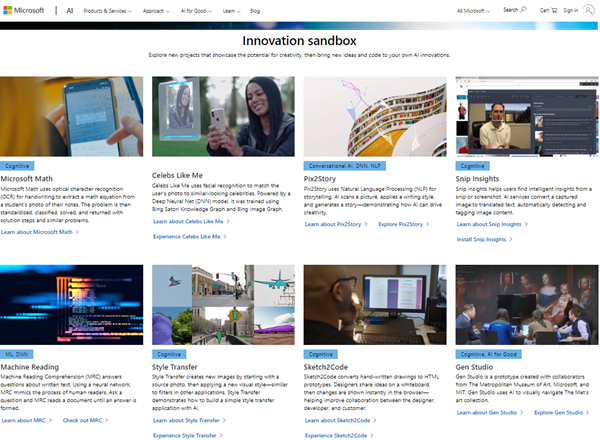This screenshot has width=600, height=440.
Task: Click the Pix2Story title
Action: pos(320,178)
